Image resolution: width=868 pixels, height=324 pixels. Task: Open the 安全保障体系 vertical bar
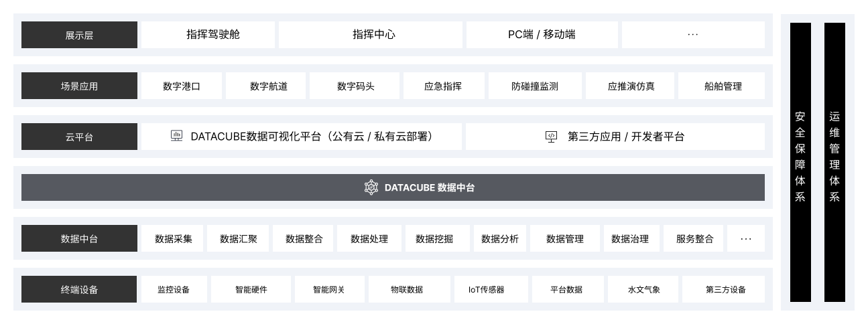800,162
